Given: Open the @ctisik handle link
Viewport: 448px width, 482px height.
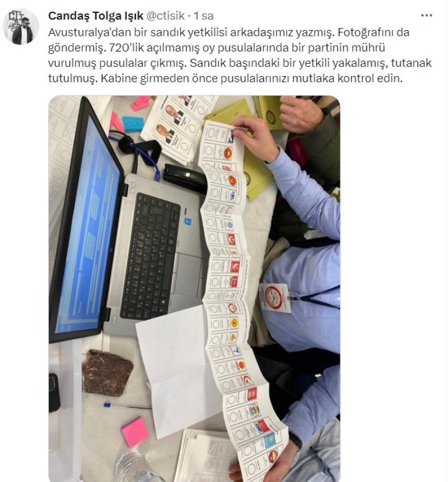Looking at the screenshot, I should point(165,16).
